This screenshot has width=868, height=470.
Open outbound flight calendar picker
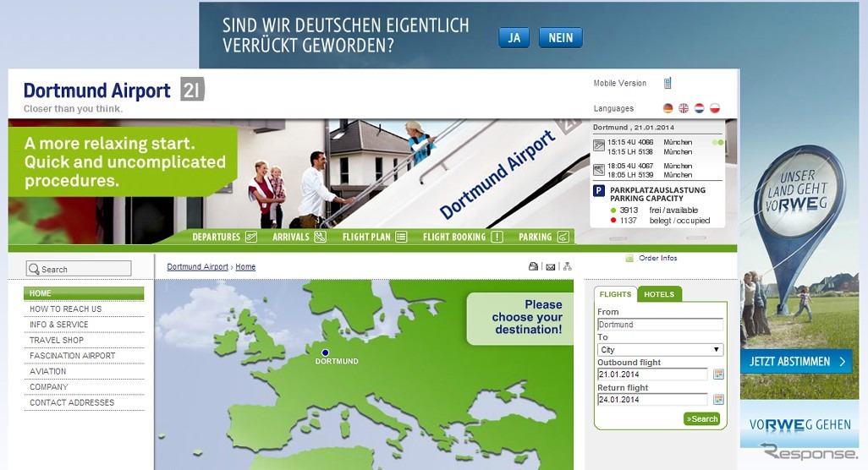click(718, 374)
